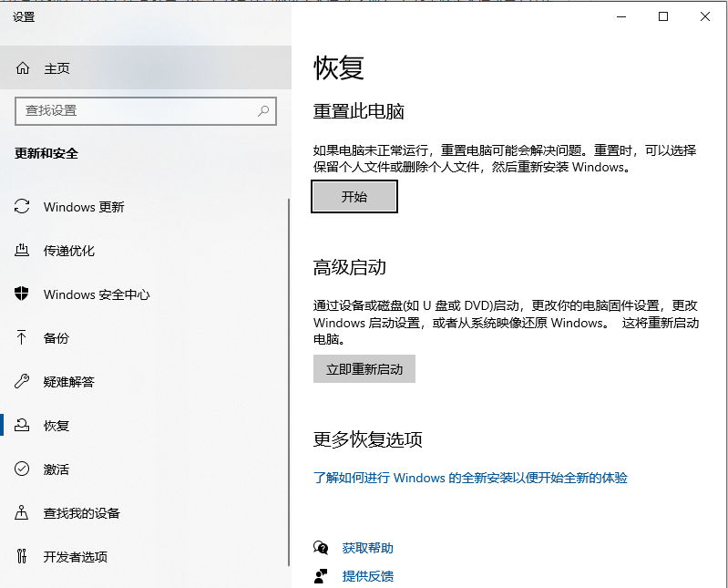This screenshot has width=728, height=588.
Task: Open the 主页 home page entry
Action: (56, 68)
